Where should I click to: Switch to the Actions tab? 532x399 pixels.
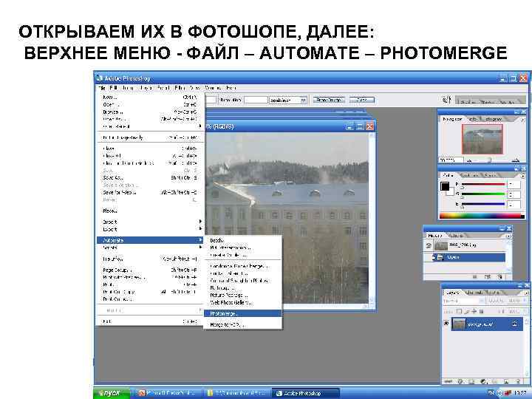[456, 236]
